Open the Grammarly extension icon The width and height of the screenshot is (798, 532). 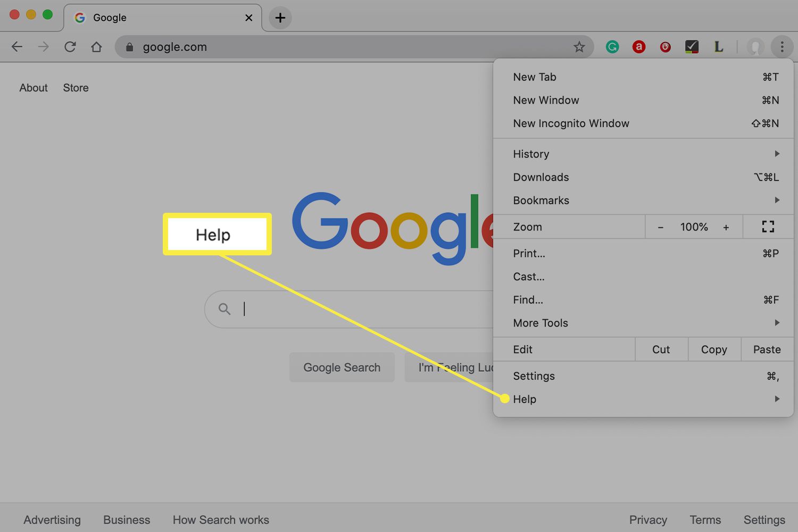pyautogui.click(x=612, y=47)
